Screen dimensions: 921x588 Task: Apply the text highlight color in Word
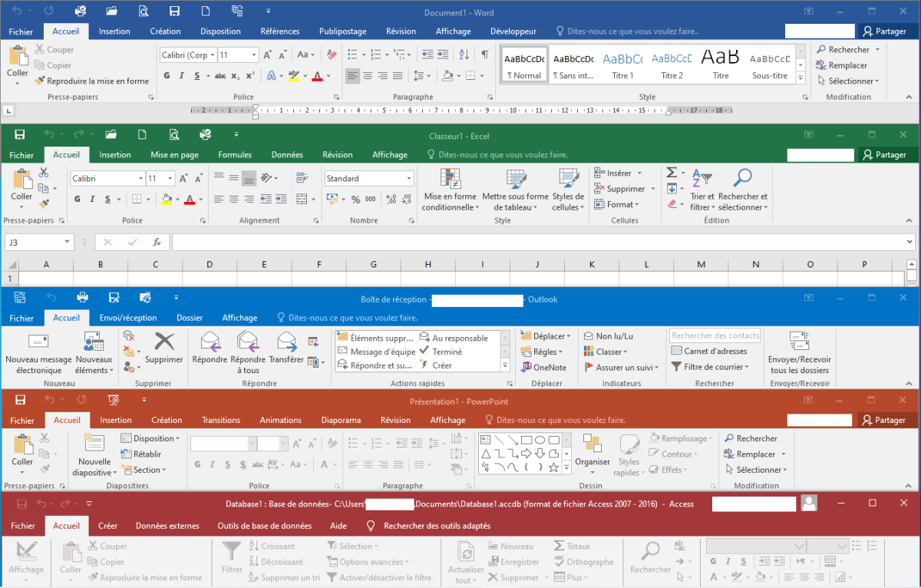[x=292, y=76]
